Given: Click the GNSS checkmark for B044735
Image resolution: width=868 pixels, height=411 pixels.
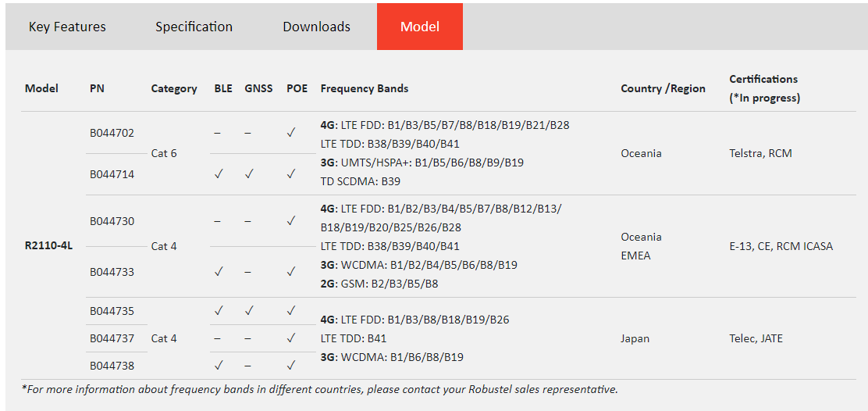Looking at the screenshot, I should pos(249,311).
